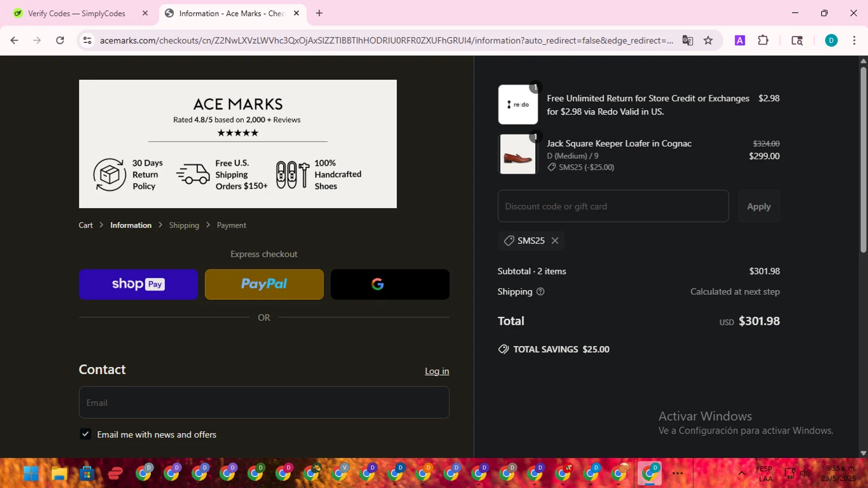Viewport: 868px width, 488px height.
Task: Go to Cart breadcrumb
Action: coord(86,225)
